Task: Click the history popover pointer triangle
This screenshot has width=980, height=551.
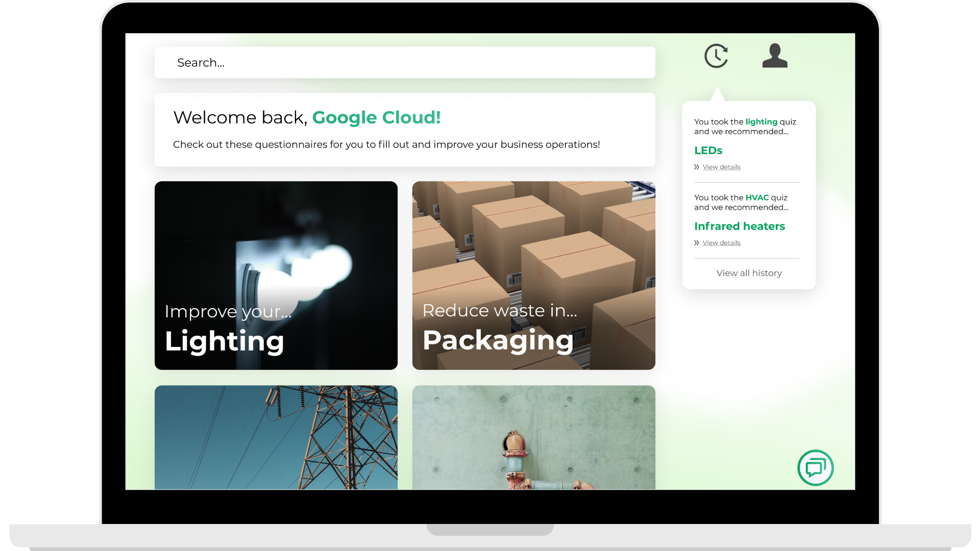Action: pyautogui.click(x=717, y=95)
